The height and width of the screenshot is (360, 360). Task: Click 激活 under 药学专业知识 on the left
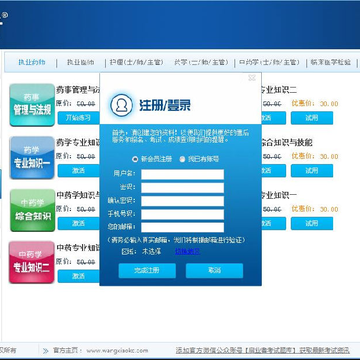click(79, 171)
